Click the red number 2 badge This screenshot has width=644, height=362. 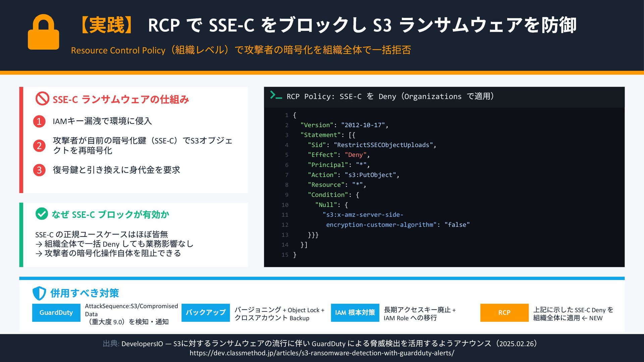click(x=39, y=145)
